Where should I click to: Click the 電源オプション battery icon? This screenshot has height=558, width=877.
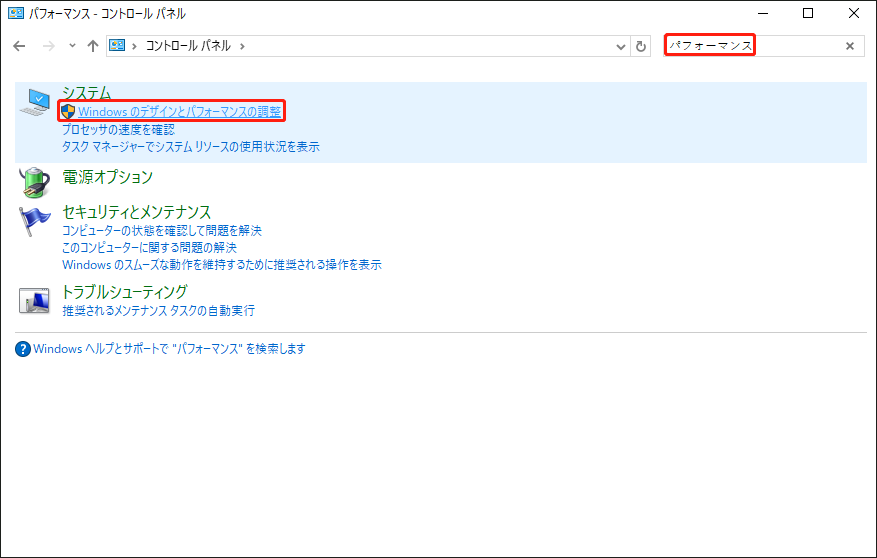point(35,182)
